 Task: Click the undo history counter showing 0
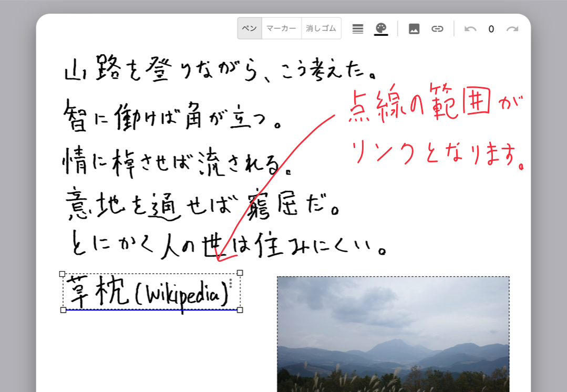coord(491,29)
